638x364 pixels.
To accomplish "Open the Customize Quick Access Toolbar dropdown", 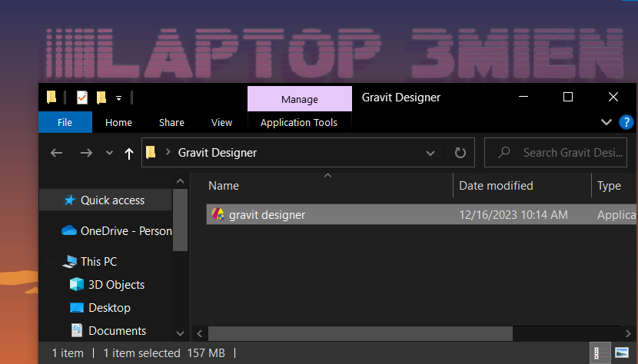I will pos(119,98).
